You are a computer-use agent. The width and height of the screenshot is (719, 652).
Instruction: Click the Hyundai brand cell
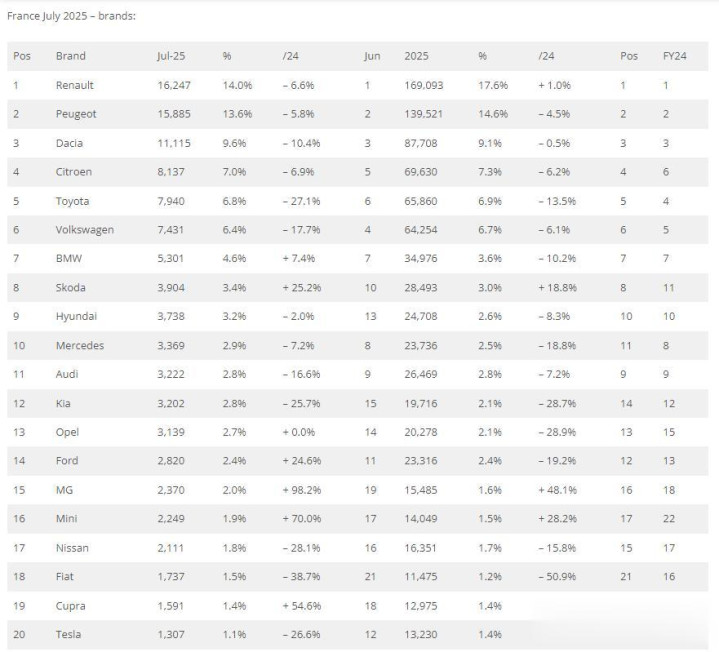(x=76, y=316)
